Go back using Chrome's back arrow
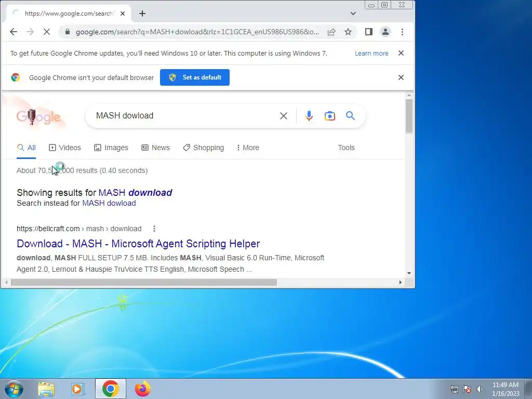Image resolution: width=532 pixels, height=399 pixels. [13, 32]
